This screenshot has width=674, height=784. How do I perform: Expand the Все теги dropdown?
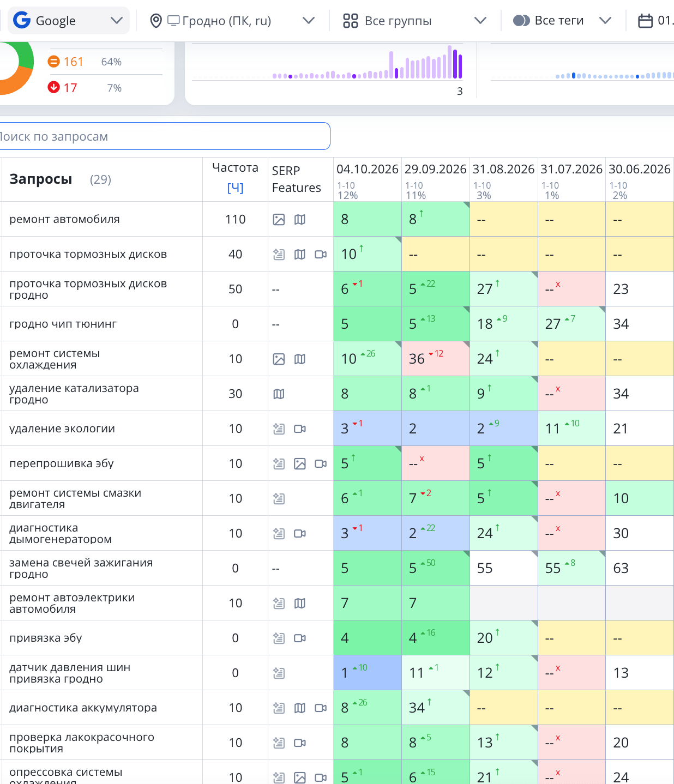pyautogui.click(x=562, y=21)
